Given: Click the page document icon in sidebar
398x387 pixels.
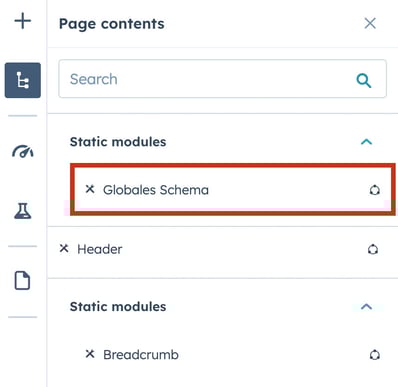Looking at the screenshot, I should pos(22,280).
